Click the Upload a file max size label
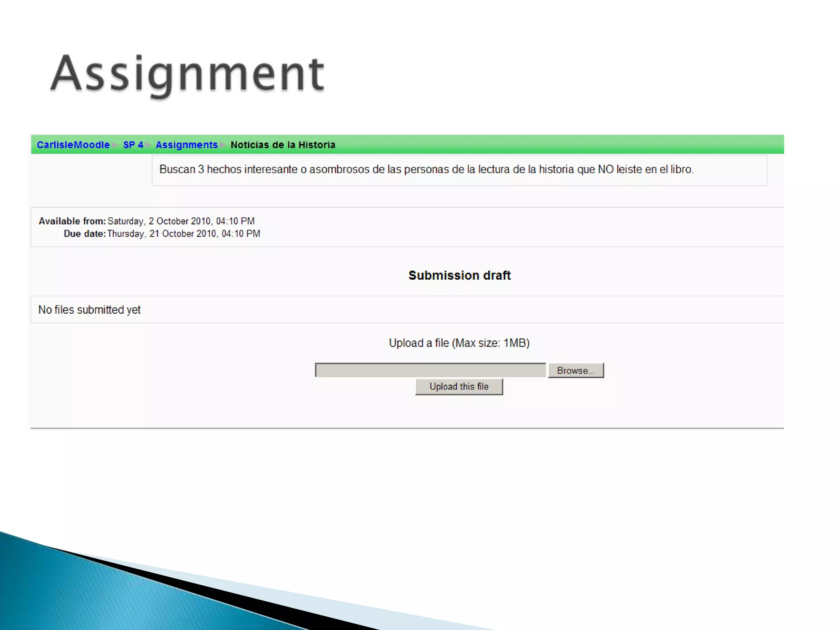The height and width of the screenshot is (630, 840). pos(459,343)
